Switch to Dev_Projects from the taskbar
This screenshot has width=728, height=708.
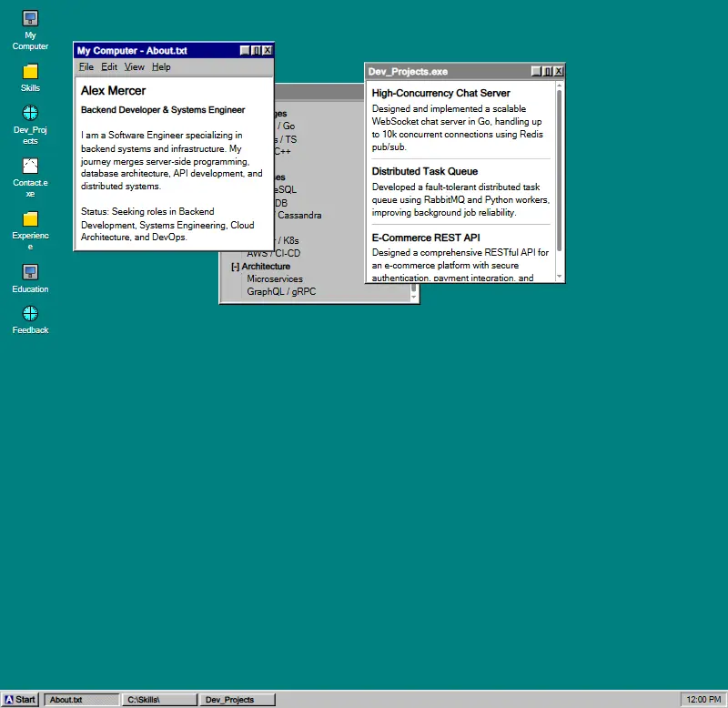(238, 699)
